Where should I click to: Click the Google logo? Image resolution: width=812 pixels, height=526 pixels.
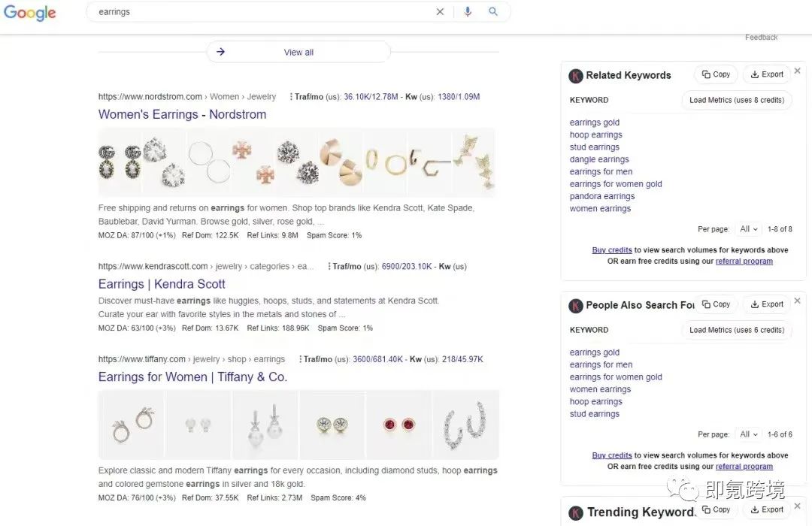point(29,13)
